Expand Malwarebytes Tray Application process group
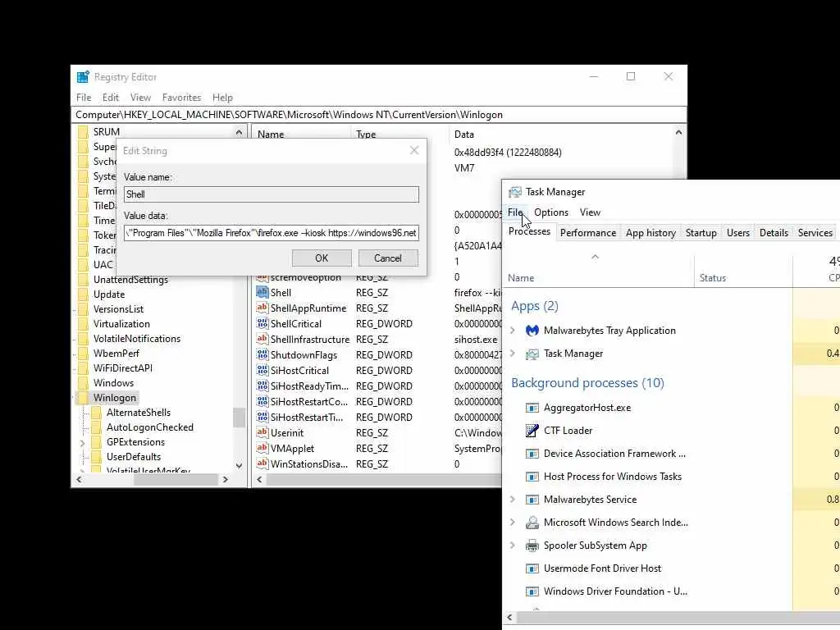840x630 pixels. pos(513,331)
